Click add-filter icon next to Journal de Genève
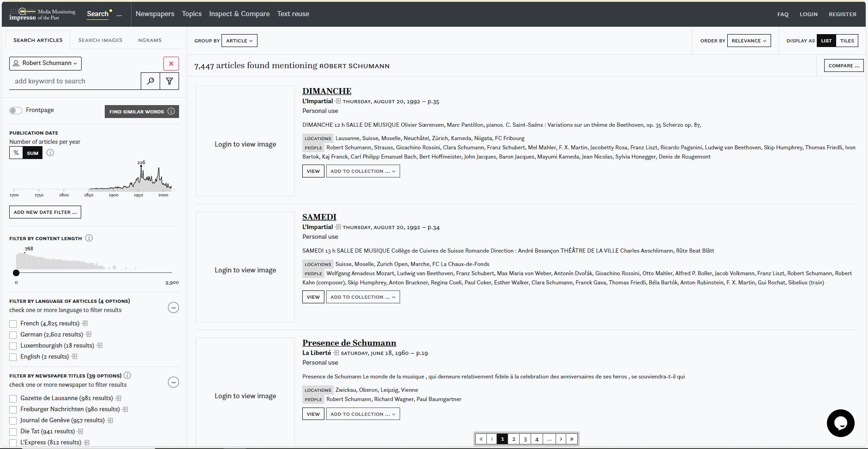Viewport: 868px width, 449px height. coord(110,420)
